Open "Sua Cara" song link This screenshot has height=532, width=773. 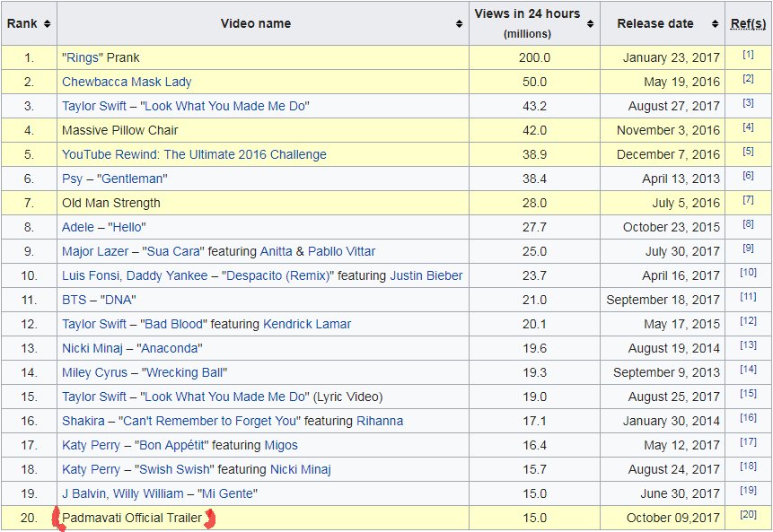click(x=173, y=251)
